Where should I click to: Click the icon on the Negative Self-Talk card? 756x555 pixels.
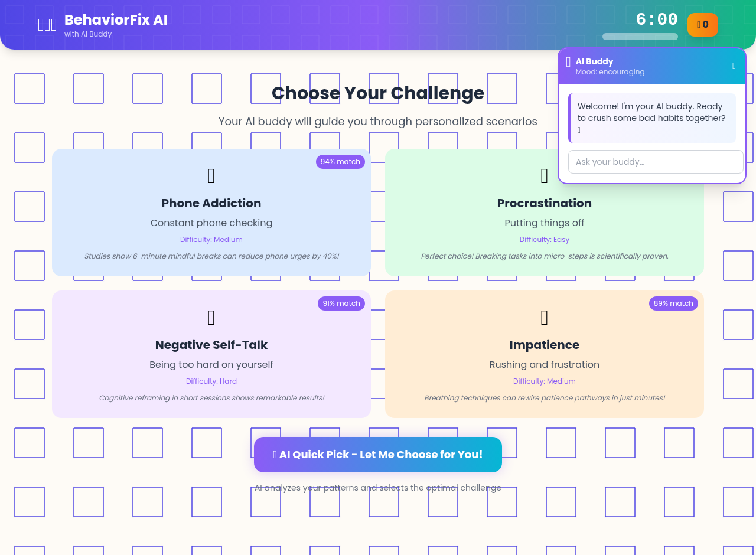tap(211, 317)
